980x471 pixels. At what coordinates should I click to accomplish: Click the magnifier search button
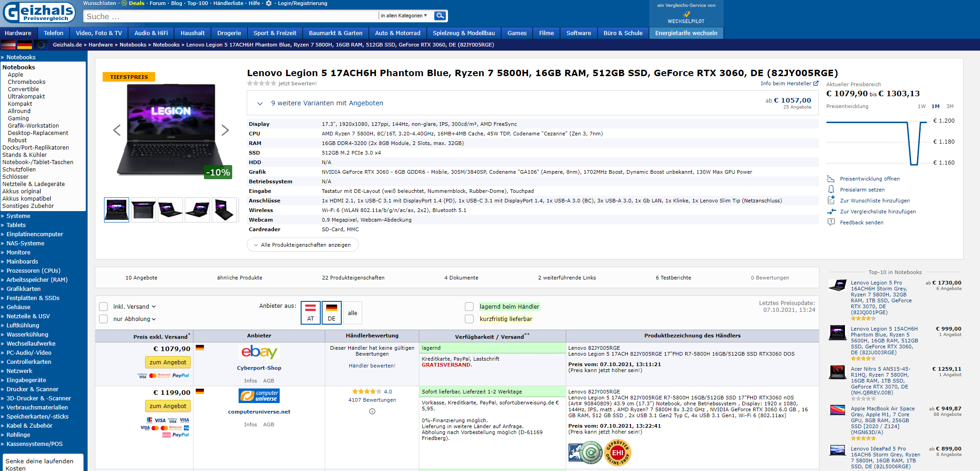[x=440, y=16]
